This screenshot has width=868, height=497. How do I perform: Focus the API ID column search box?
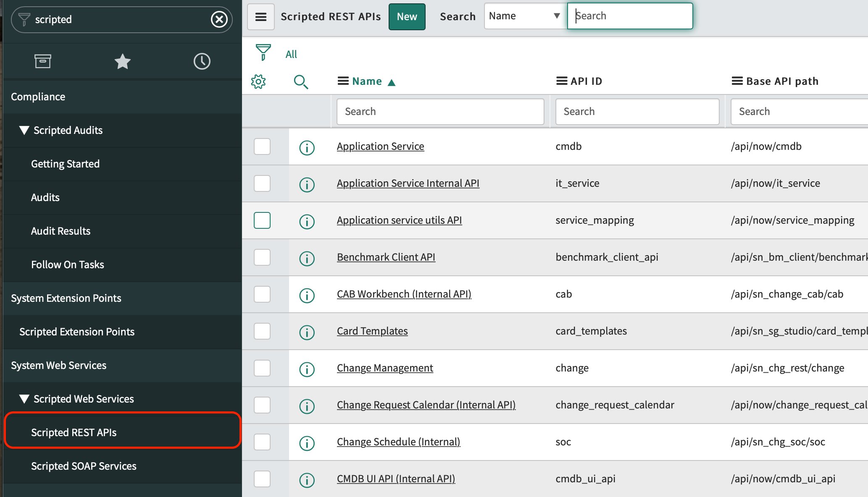click(637, 112)
